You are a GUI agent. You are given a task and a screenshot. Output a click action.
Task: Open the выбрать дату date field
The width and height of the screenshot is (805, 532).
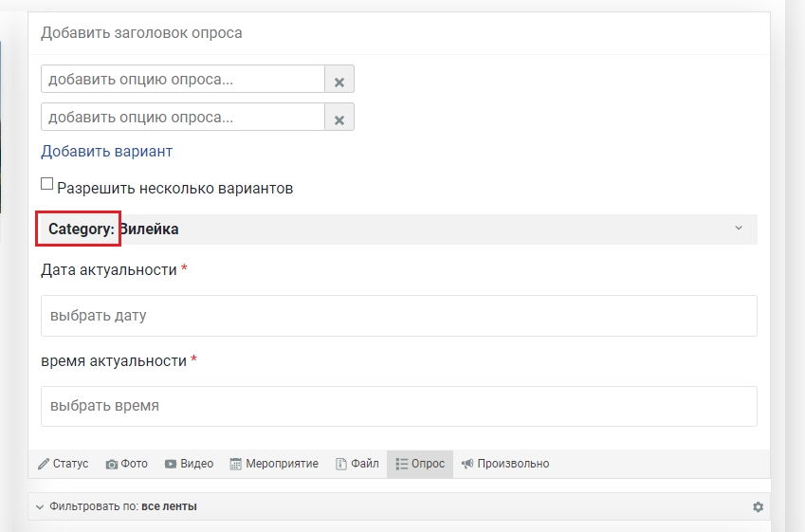click(x=398, y=316)
